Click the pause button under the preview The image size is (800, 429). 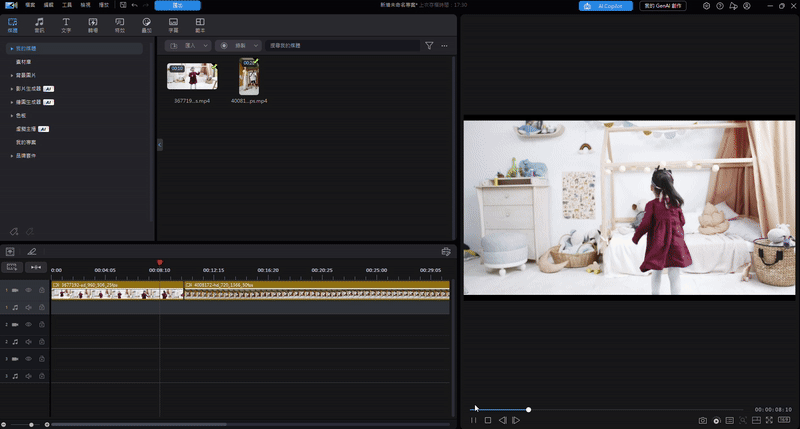tap(474, 420)
